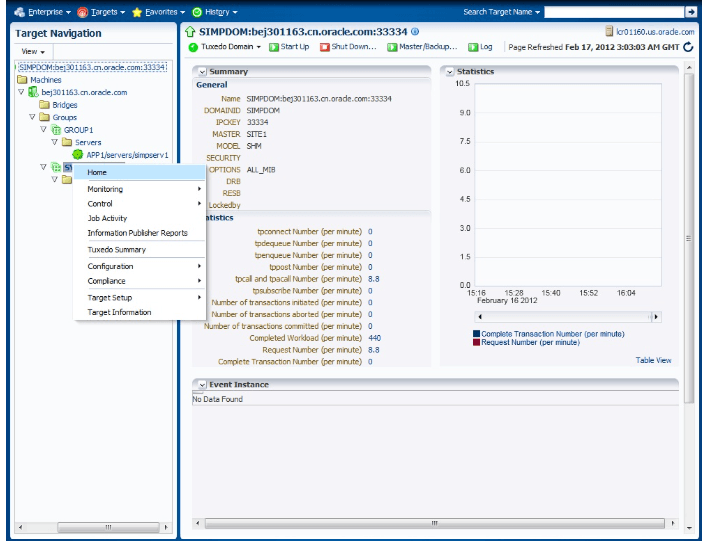Open the Monitoring submenu
702x541 pixels.
(x=139, y=189)
